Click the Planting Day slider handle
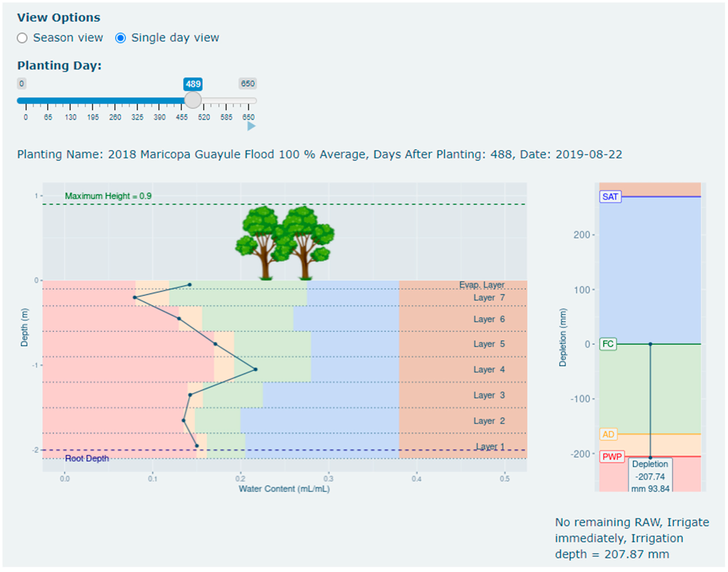 pos(193,100)
